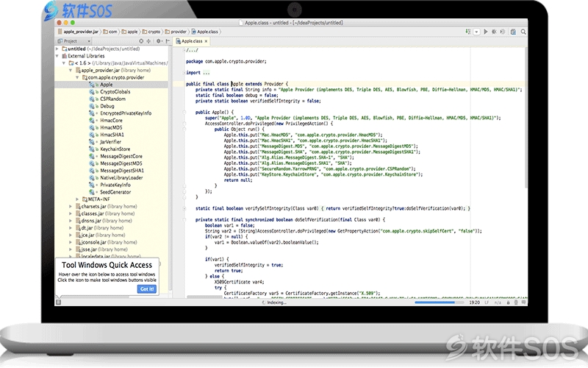Expand the dnsns.jar library
The width and height of the screenshot is (588, 368).
pos(71,220)
